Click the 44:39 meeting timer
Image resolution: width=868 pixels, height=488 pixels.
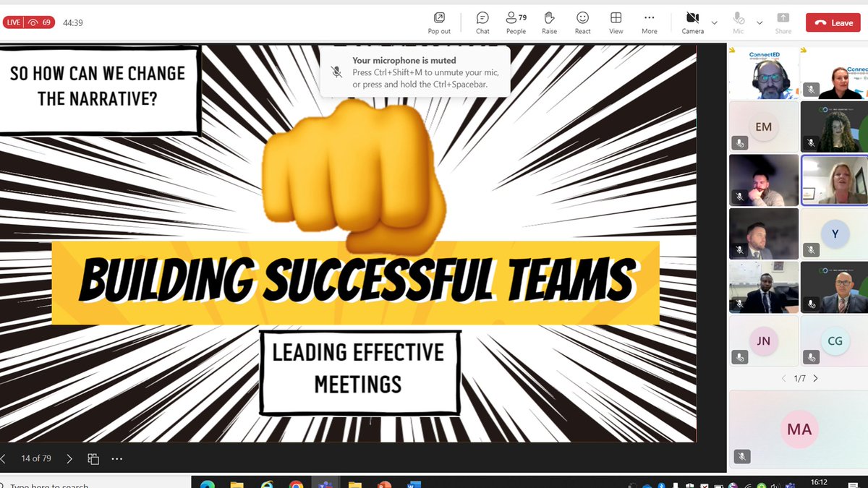click(73, 22)
